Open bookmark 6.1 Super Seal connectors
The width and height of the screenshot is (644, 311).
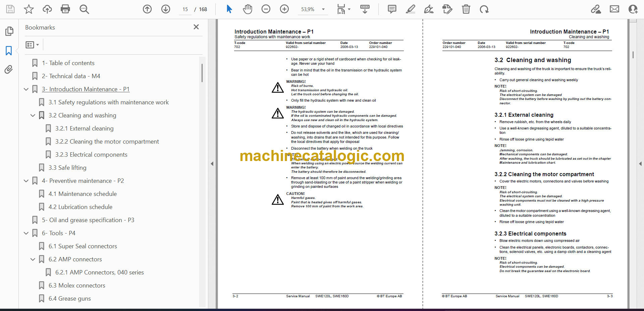83,246
